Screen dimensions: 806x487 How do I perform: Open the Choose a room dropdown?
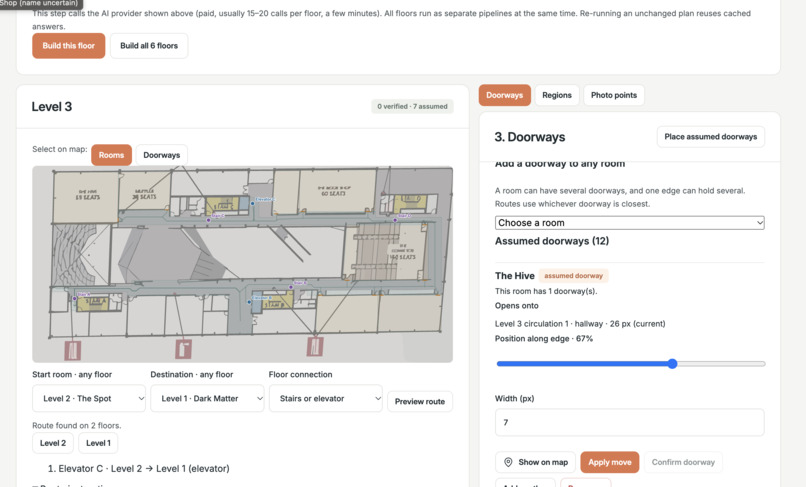click(630, 223)
